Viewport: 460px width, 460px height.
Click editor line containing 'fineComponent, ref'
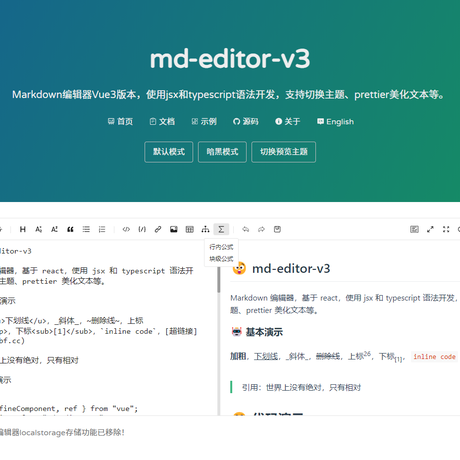(x=69, y=408)
